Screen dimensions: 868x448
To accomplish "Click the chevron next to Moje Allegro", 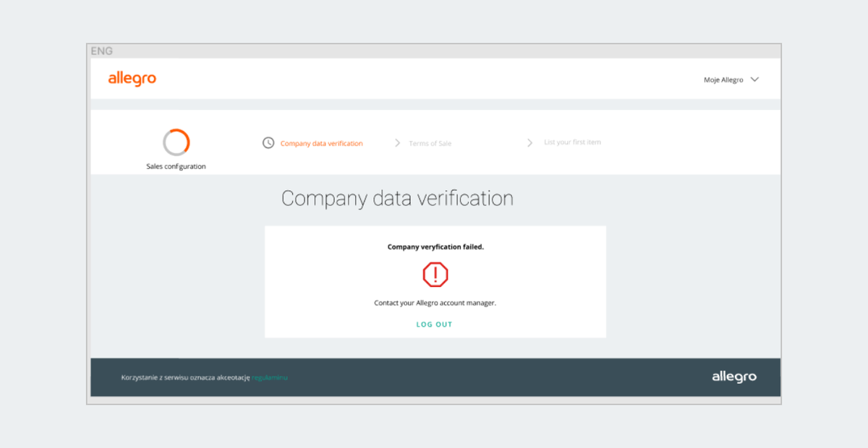I will click(x=754, y=79).
